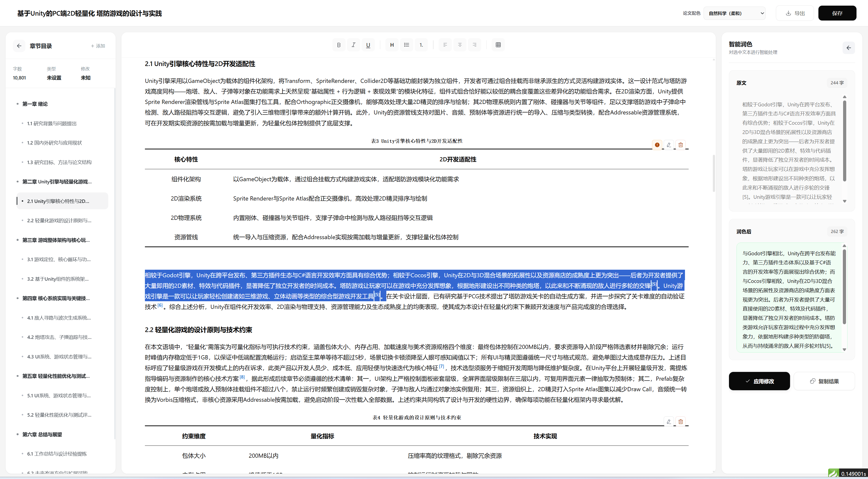Image resolution: width=868 pixels, height=479 pixels.
Task: Save the document with 保存 button
Action: click(837, 13)
